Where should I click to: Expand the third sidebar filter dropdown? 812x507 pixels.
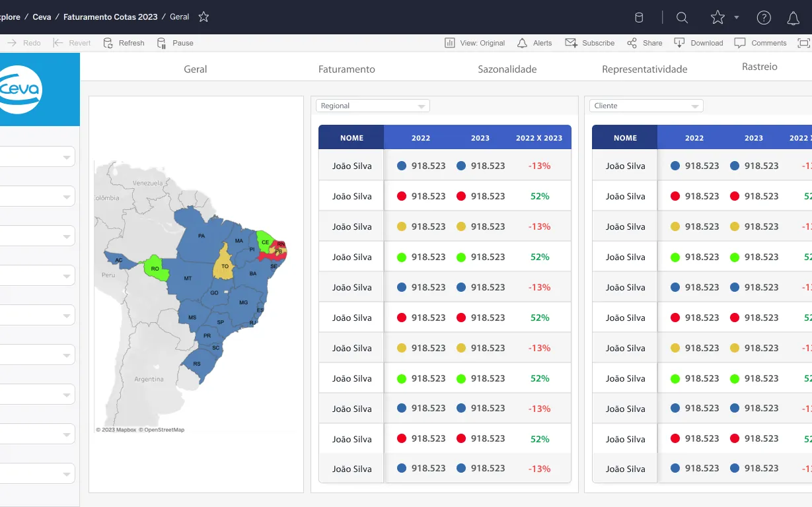coord(37,236)
